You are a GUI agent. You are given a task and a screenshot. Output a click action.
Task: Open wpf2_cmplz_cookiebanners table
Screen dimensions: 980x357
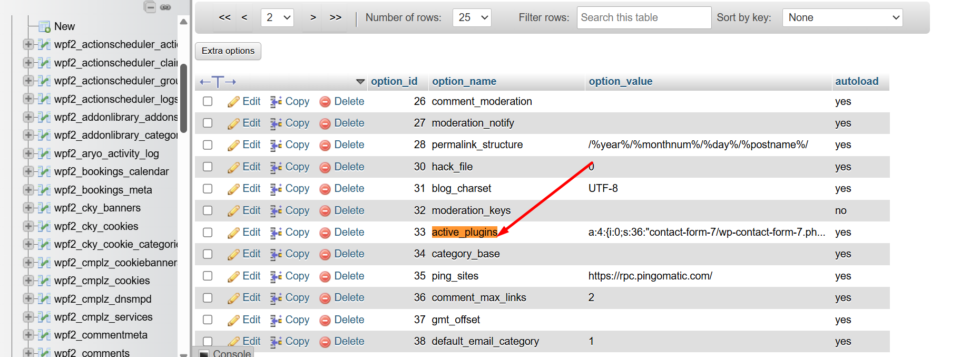pyautogui.click(x=115, y=263)
